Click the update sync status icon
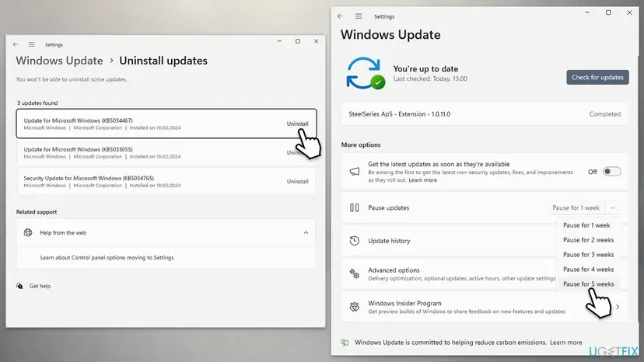The width and height of the screenshot is (644, 362). point(365,73)
